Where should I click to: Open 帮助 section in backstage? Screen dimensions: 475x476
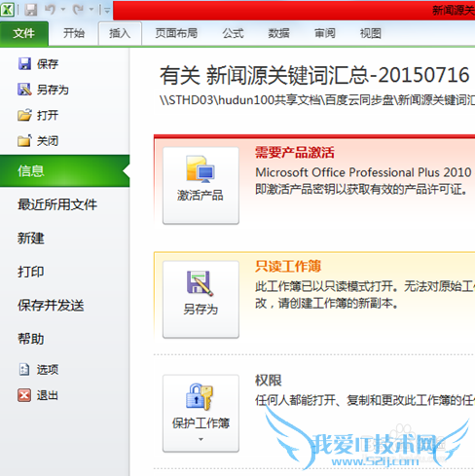click(x=31, y=339)
